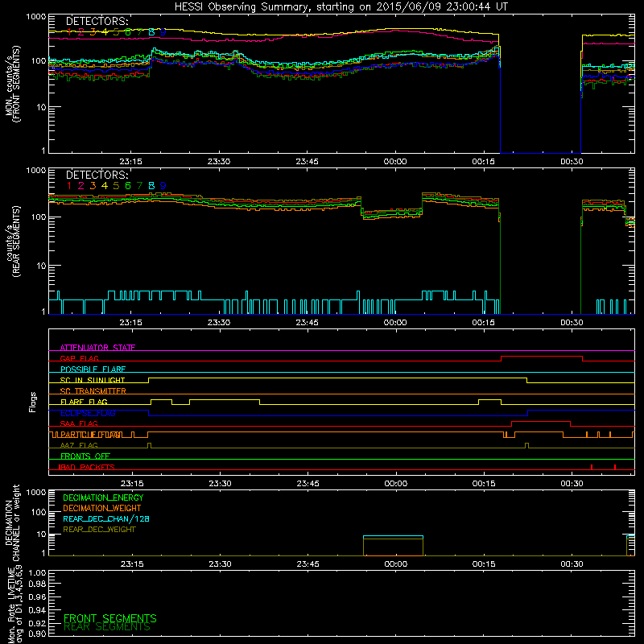Click the 'FRONTS OFF' flag label
Screen dimensions: 644x644
[85, 456]
